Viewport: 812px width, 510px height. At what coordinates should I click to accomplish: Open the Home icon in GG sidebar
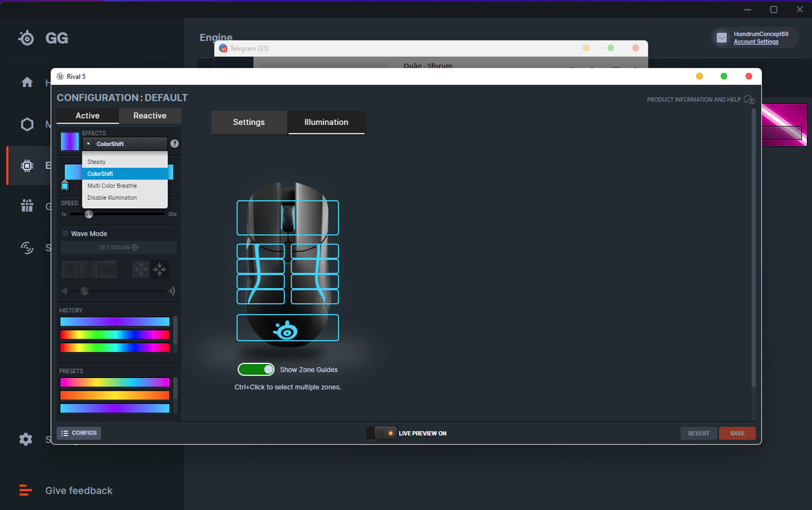tap(27, 82)
